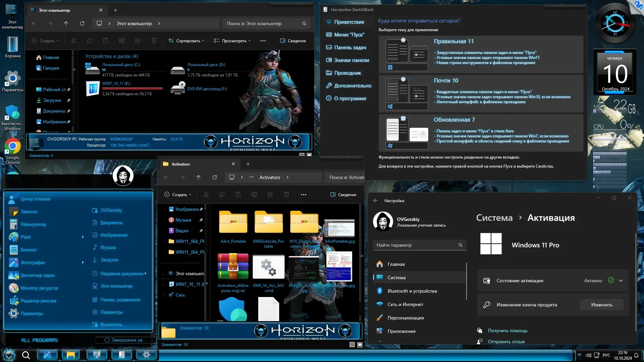Click the Получить помощь link
Image resolution: width=644 pixels, height=362 pixels.
click(507, 330)
